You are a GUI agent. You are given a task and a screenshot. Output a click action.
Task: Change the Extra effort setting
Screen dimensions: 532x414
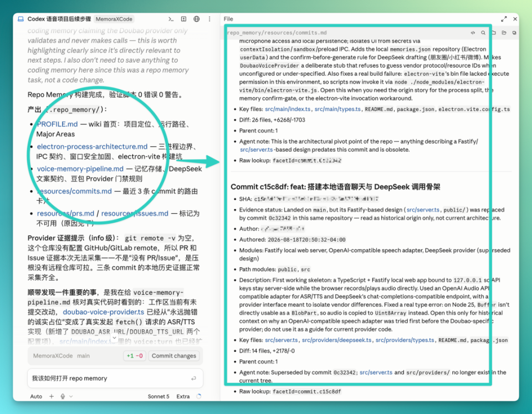(183, 396)
